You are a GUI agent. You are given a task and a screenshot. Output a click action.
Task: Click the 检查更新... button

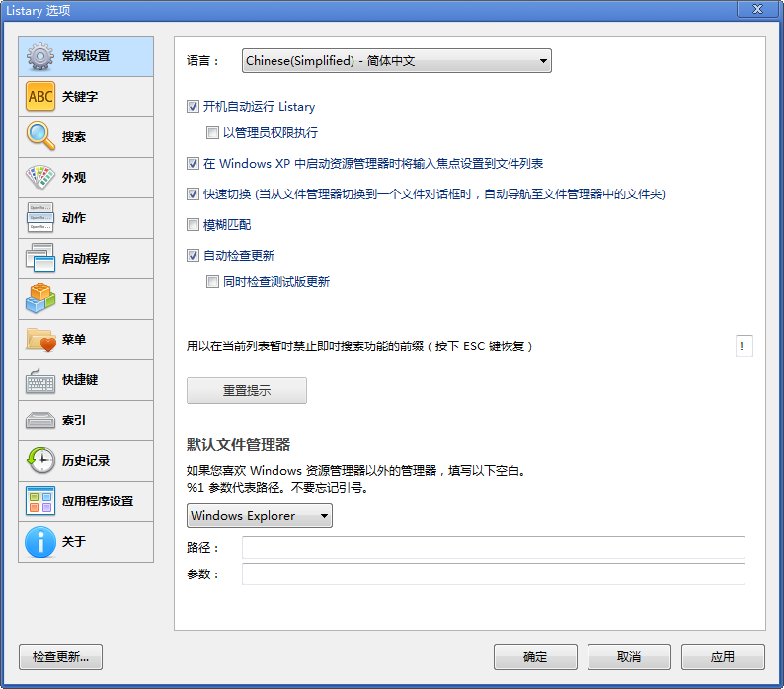[x=60, y=656]
